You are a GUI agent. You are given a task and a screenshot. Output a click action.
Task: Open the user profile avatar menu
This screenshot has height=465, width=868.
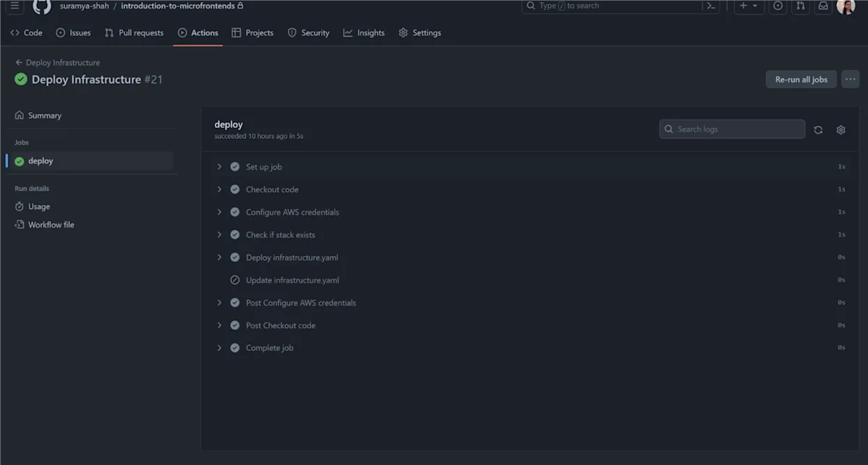point(846,6)
